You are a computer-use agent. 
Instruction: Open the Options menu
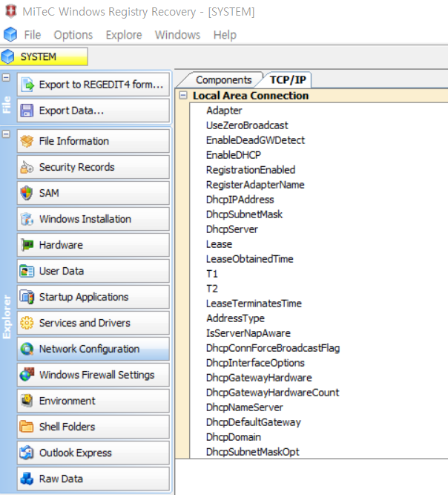tap(73, 35)
